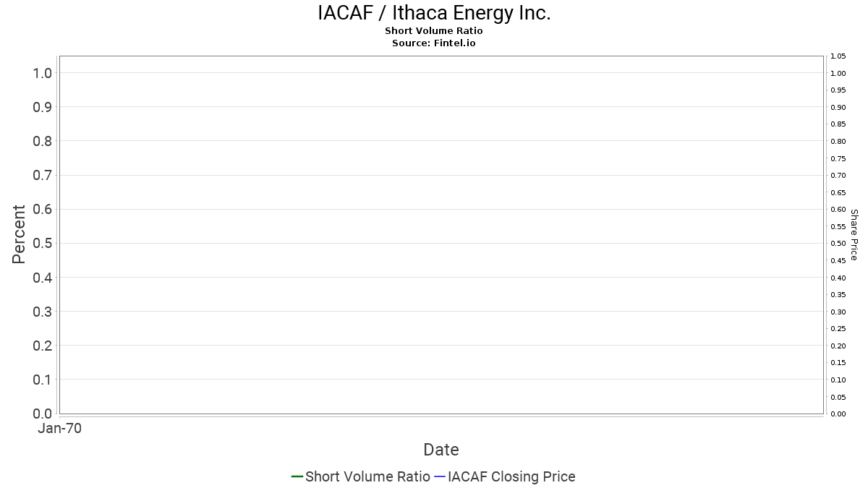The height and width of the screenshot is (488, 868).
Task: Click the Source: Fintel.io text
Action: 434,43
